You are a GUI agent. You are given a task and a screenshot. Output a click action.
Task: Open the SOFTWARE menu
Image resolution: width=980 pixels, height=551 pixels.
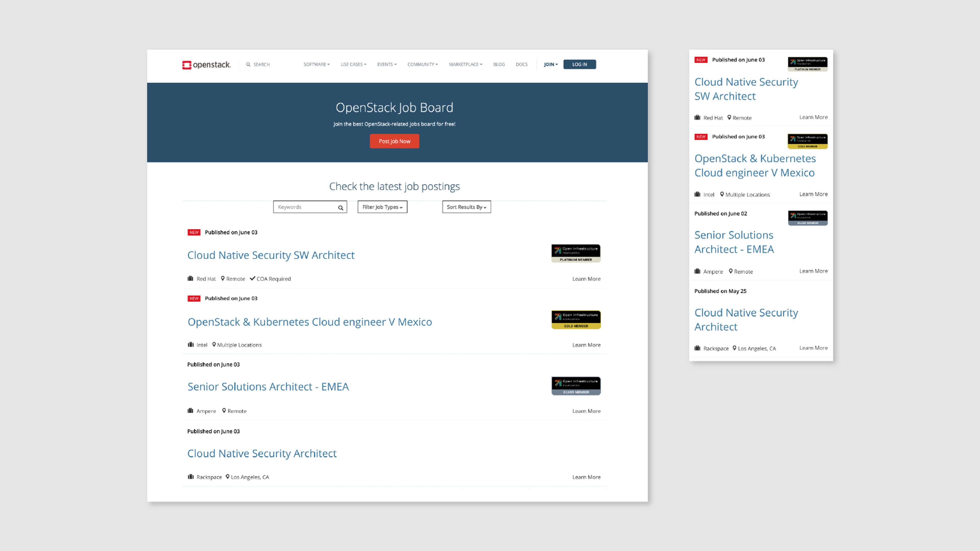(x=316, y=65)
